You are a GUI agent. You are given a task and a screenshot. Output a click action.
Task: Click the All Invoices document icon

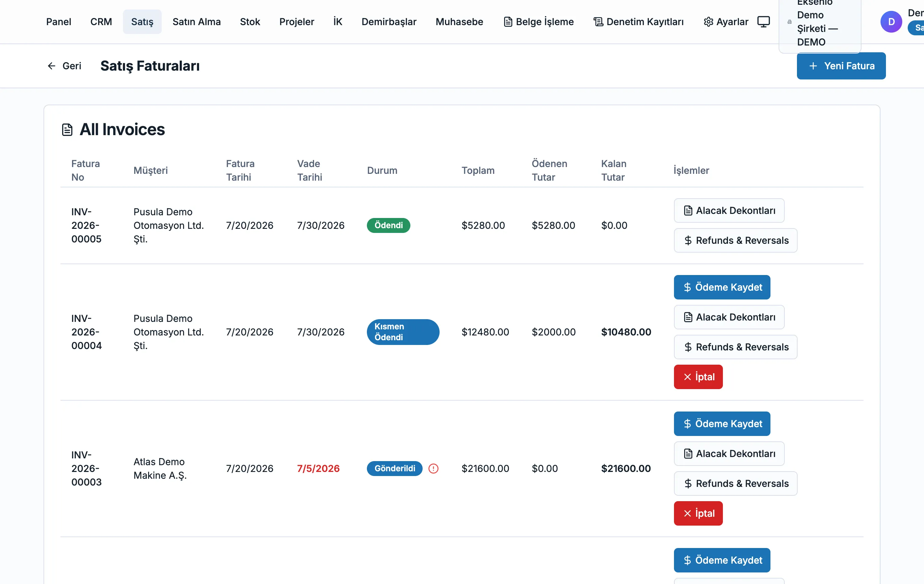pyautogui.click(x=67, y=130)
